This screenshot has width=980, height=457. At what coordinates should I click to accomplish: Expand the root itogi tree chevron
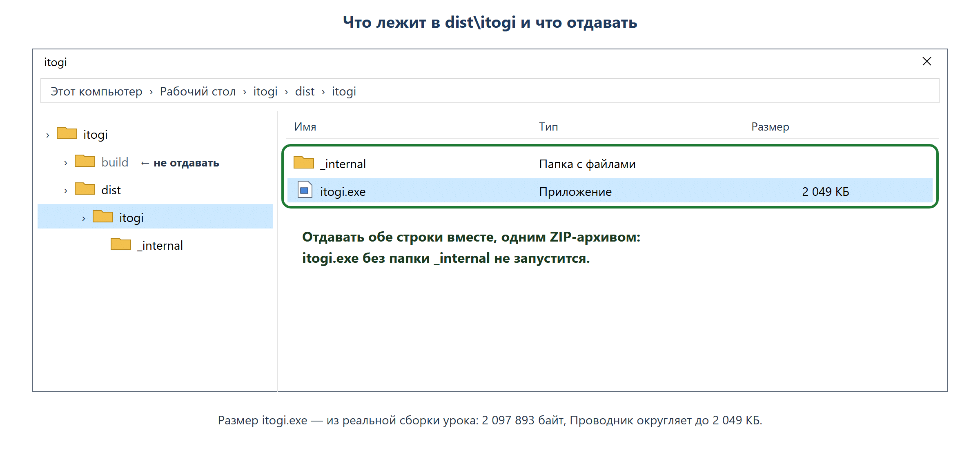48,135
